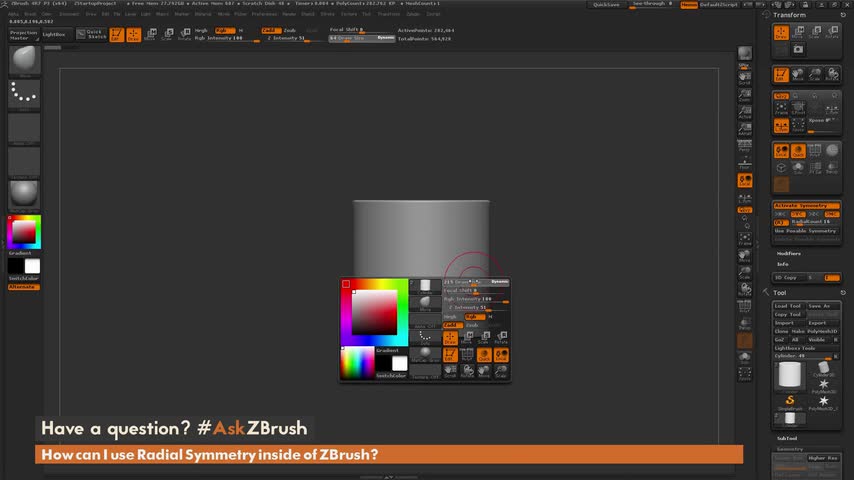Screen dimensions: 854x480
Task: Open the stroke type dots selector
Action: (24, 94)
